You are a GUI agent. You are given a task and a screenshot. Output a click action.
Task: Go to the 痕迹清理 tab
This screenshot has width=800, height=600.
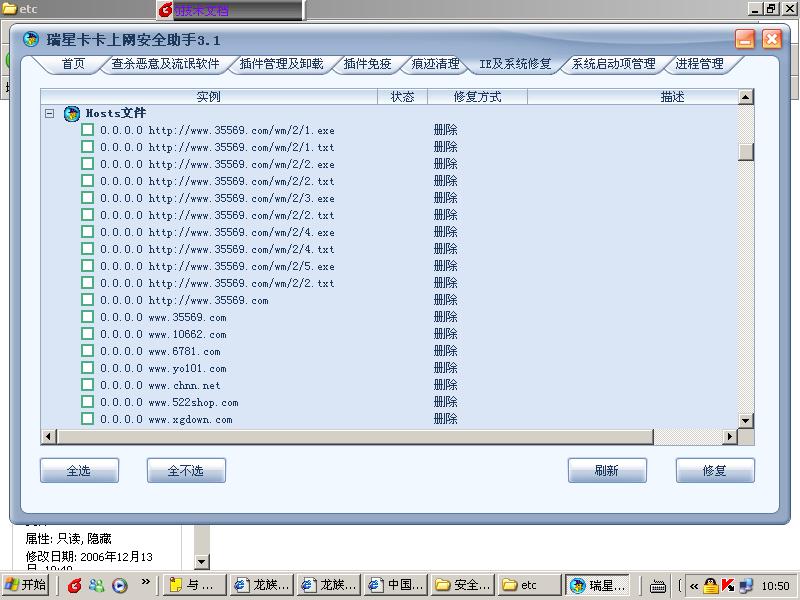435,64
